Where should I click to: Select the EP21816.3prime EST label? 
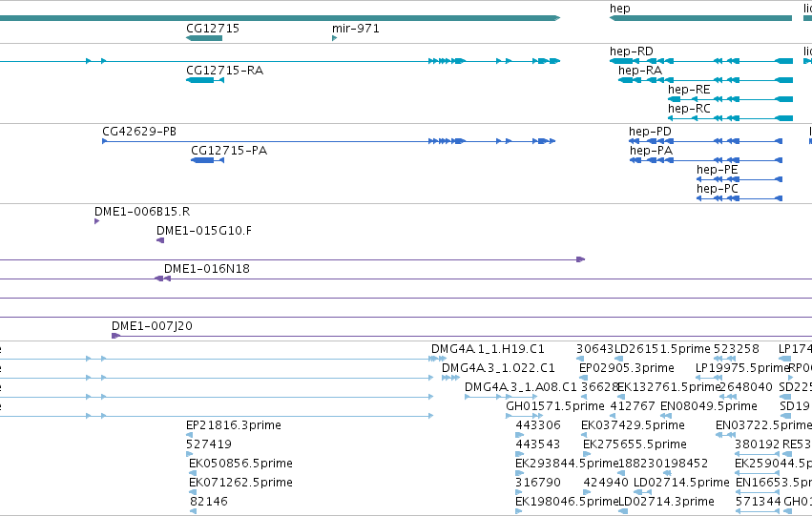(234, 425)
